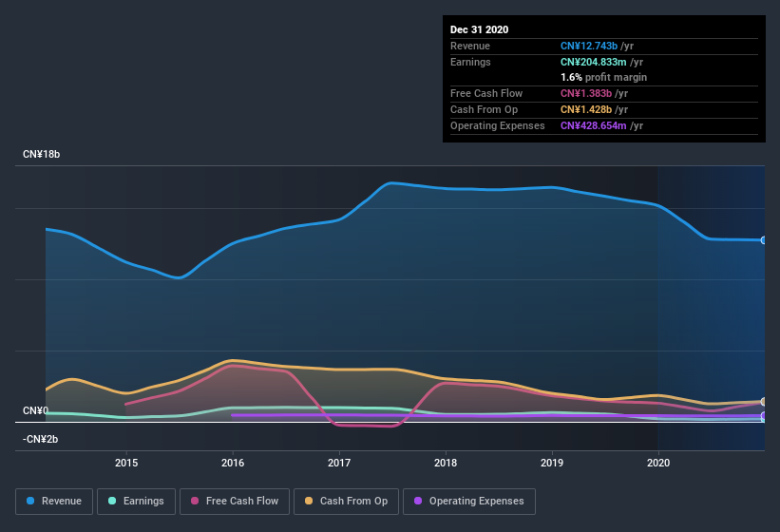Click the purple Operating Expenses legend dot

pos(418,501)
